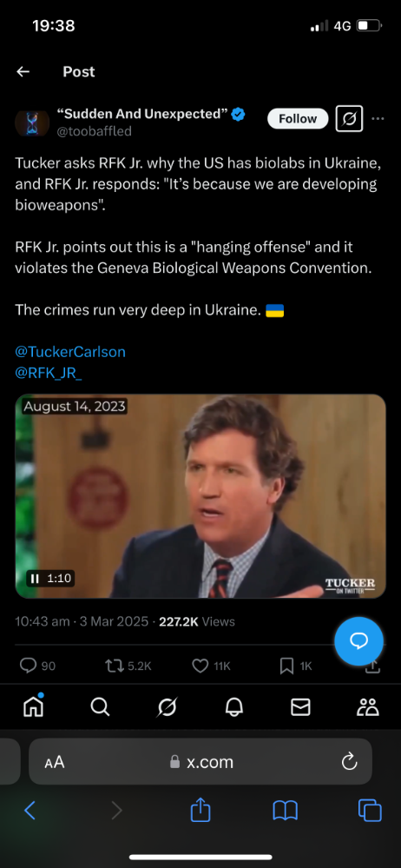Reply using the comment icon with 90
401x868 pixels.
pos(37,666)
